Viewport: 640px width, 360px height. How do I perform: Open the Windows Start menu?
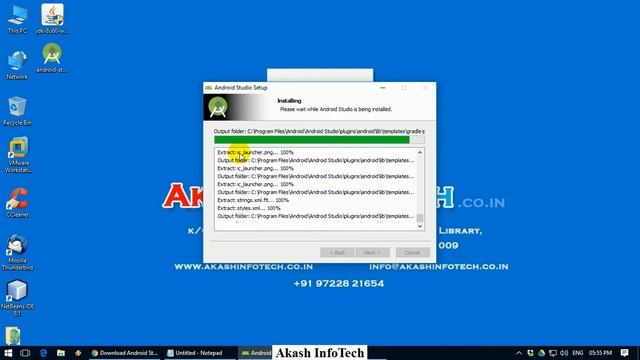click(8, 353)
